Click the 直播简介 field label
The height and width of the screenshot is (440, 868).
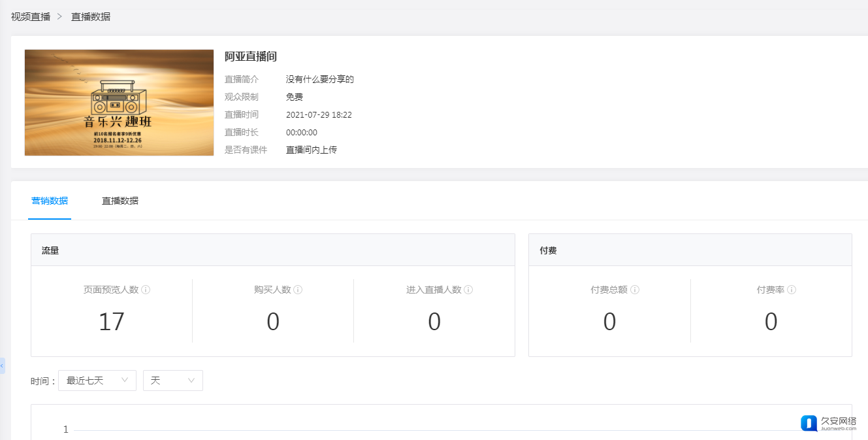(x=242, y=79)
